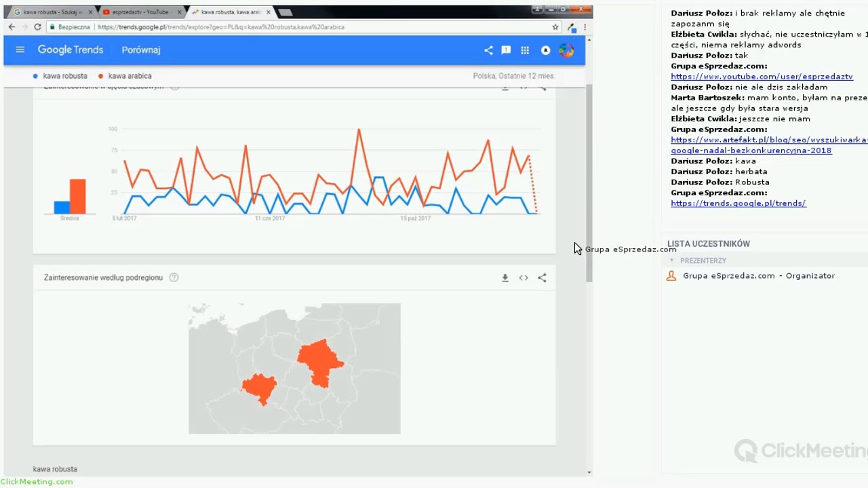
Task: Click the Google Trends logo
Action: coord(71,50)
